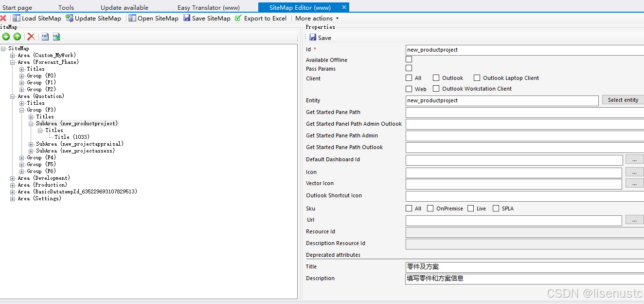Switch to Tools tab

point(66,8)
